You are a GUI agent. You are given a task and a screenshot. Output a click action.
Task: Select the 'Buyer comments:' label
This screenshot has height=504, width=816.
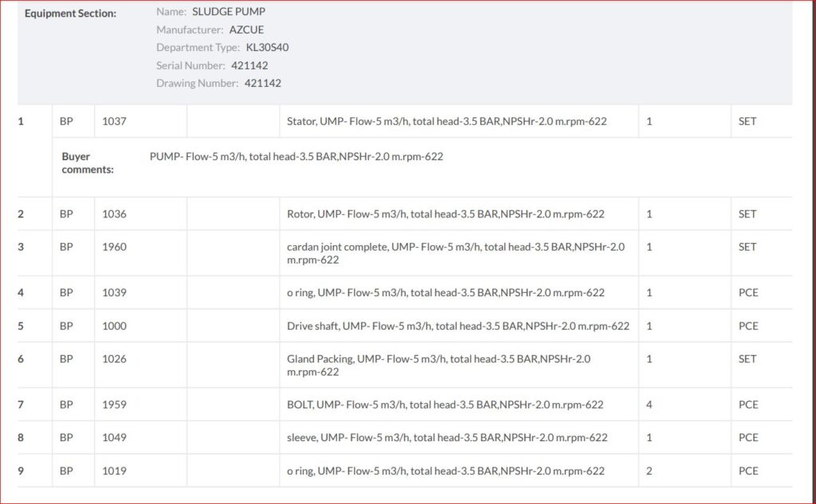click(88, 162)
